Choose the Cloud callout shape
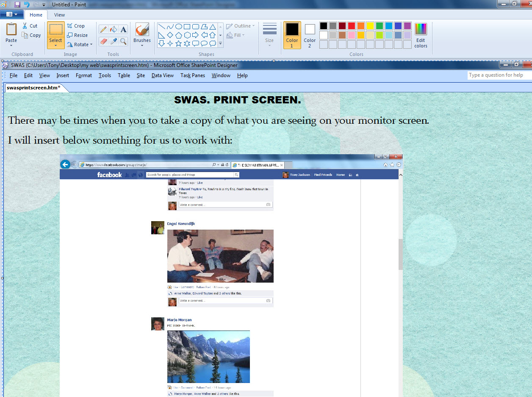This screenshot has height=397, width=532. (212, 43)
